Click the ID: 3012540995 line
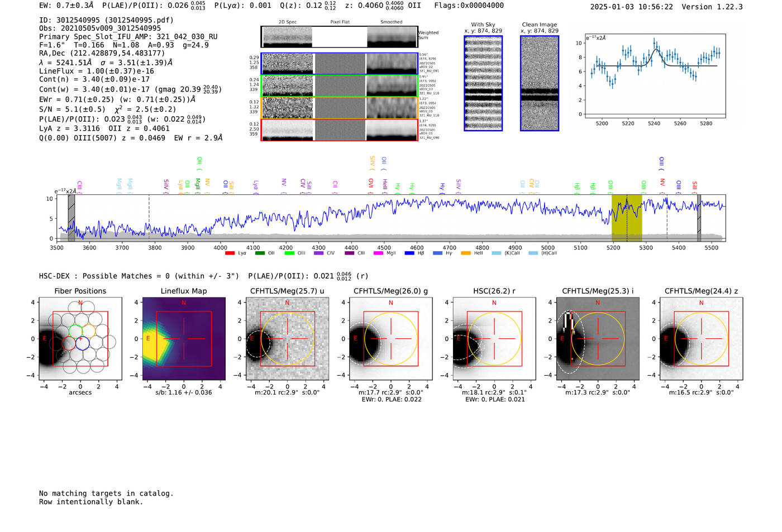782x532 pixels. click(x=106, y=20)
